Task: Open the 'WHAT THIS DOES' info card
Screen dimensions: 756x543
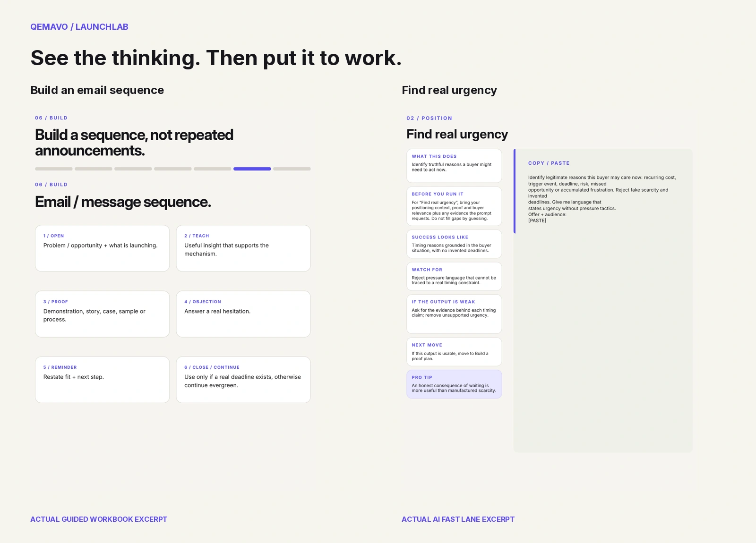Action: click(454, 166)
